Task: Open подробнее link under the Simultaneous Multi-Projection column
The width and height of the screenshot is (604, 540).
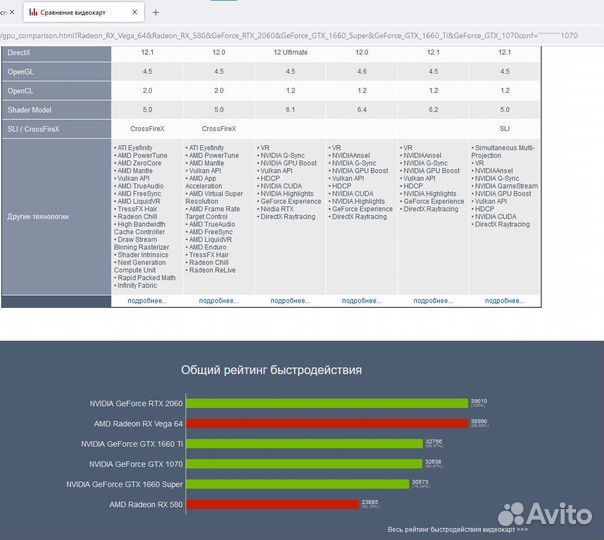Action: click(x=504, y=299)
